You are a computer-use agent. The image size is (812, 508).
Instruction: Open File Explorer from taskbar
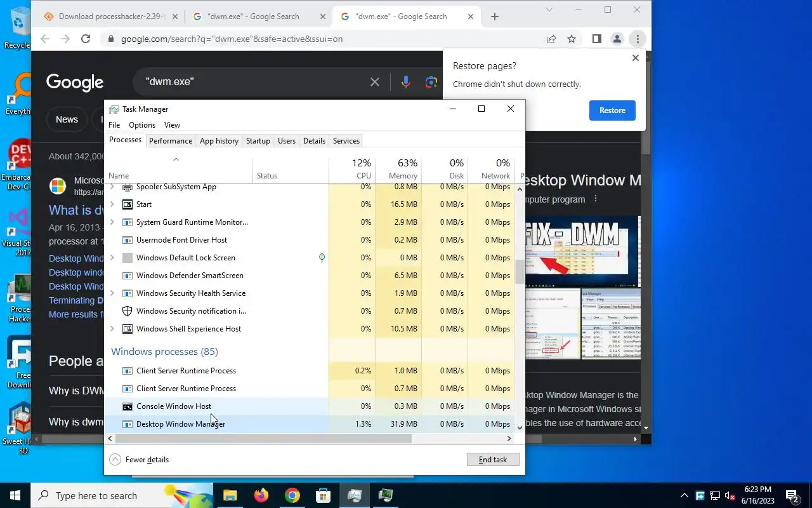pos(230,495)
